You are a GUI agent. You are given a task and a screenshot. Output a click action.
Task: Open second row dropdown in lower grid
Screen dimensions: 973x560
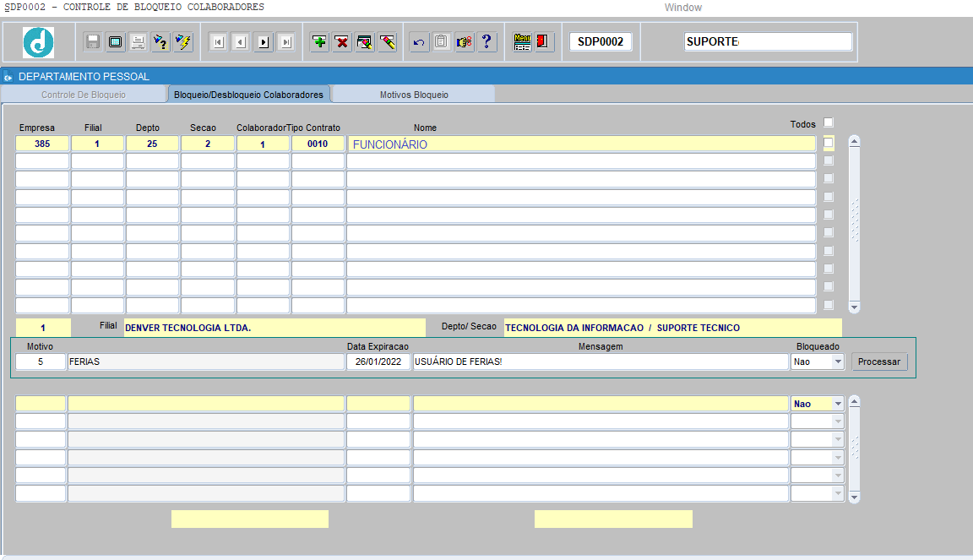pyautogui.click(x=839, y=421)
